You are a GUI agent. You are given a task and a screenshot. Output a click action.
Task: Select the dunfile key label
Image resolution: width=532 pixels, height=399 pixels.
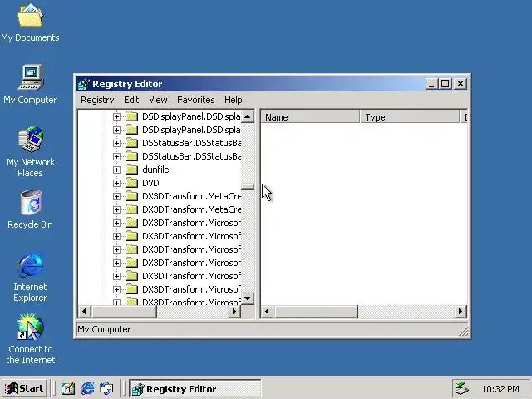(x=155, y=170)
